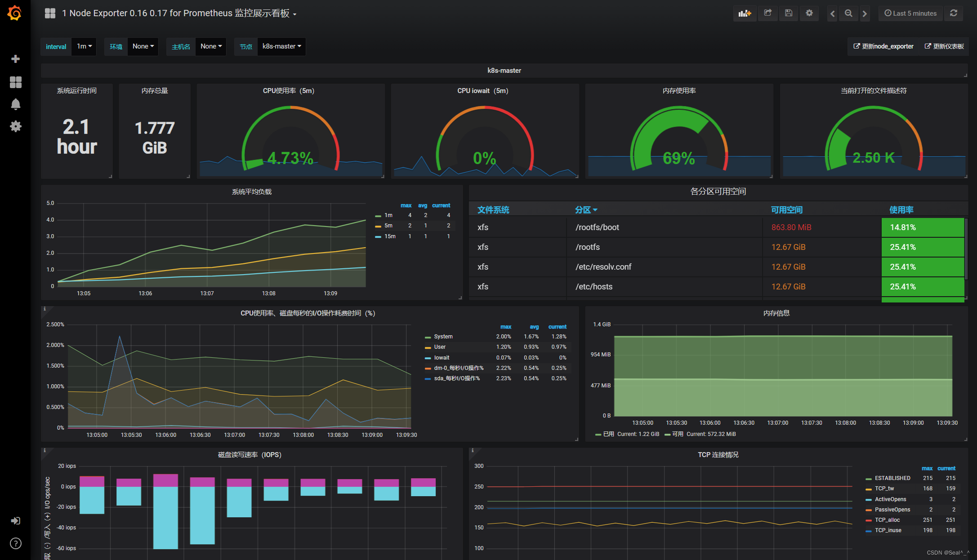
Task: Open the TCP 连接情况 panel title menu
Action: tap(718, 455)
